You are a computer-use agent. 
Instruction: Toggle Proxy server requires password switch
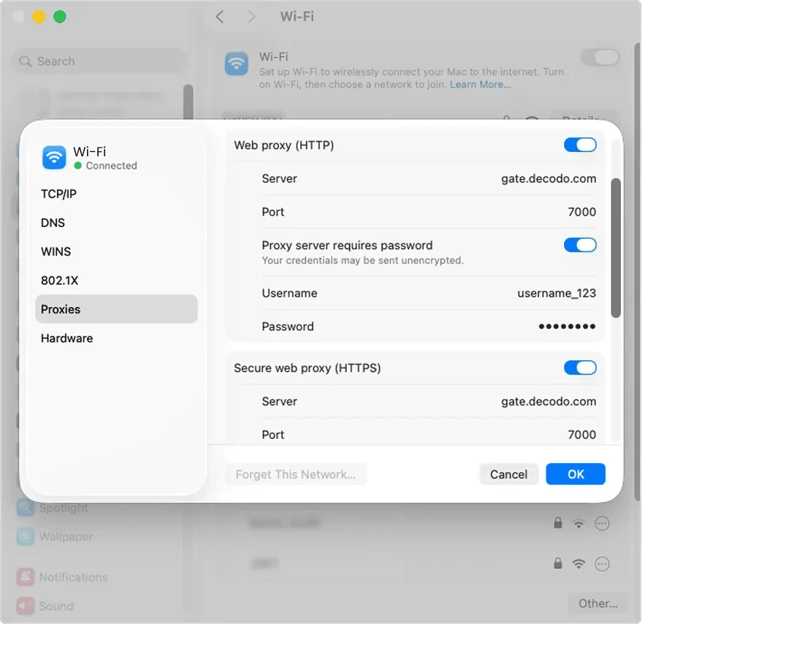pos(580,245)
